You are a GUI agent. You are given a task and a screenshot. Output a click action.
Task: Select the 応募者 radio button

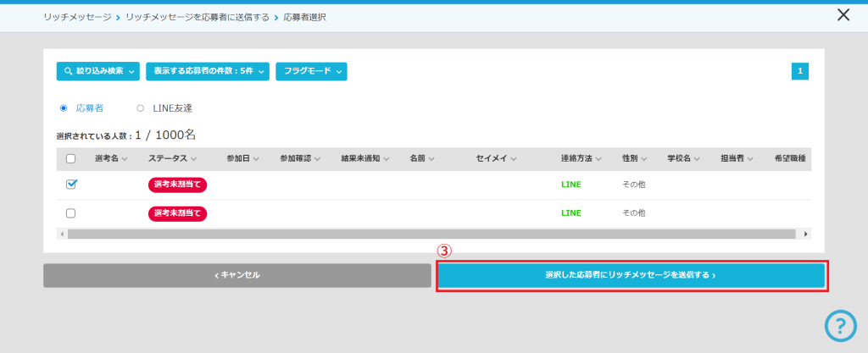click(x=64, y=108)
